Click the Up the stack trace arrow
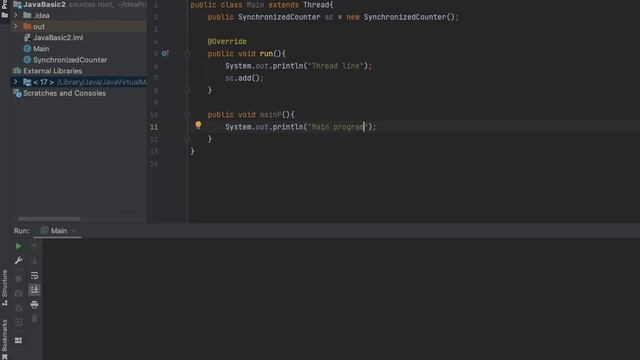The height and width of the screenshot is (360, 640). tap(35, 246)
